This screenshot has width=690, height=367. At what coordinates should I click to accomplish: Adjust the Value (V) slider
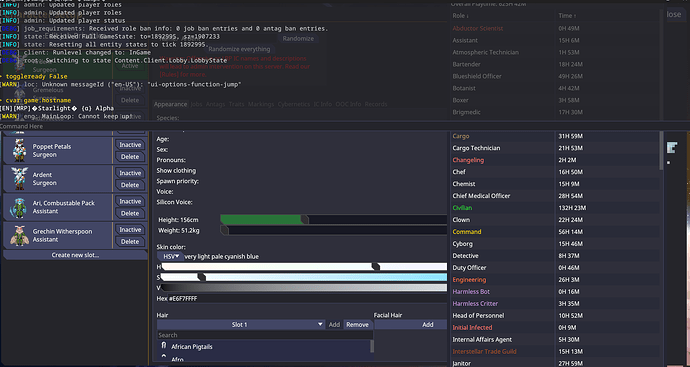tap(304, 288)
